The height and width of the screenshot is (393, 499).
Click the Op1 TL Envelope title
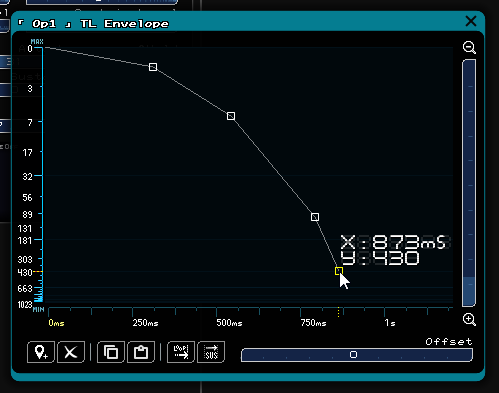click(93, 24)
